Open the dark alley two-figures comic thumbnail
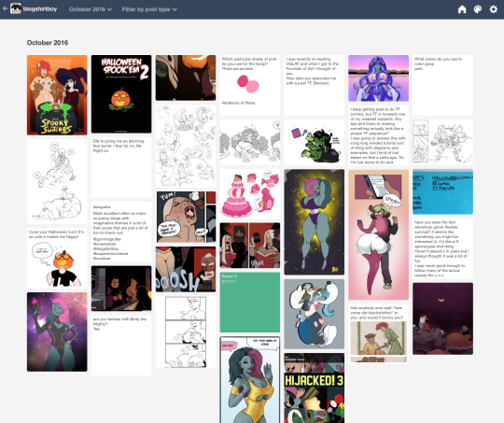This screenshot has height=423, width=504. [x=121, y=289]
